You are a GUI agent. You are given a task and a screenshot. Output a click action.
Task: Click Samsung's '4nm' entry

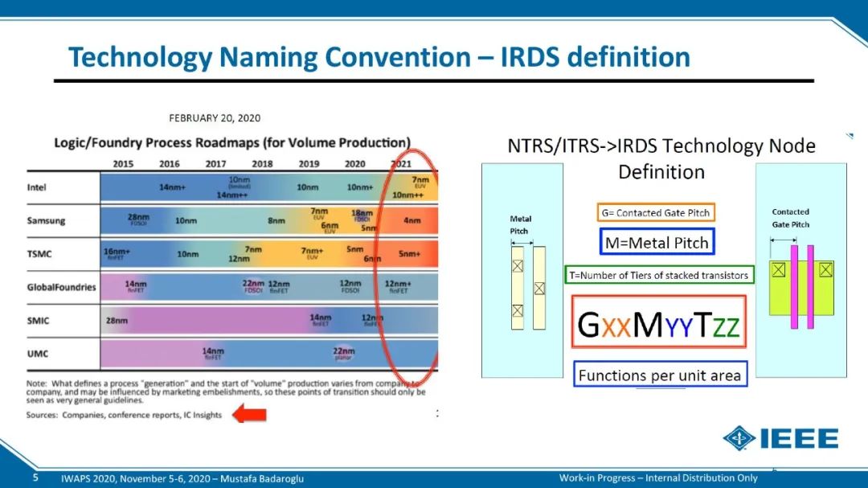[411, 220]
